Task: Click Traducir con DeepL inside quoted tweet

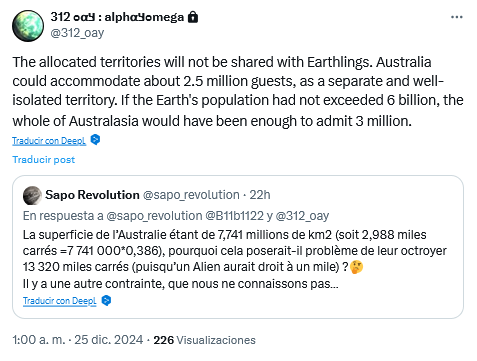Action: pyautogui.click(x=60, y=301)
